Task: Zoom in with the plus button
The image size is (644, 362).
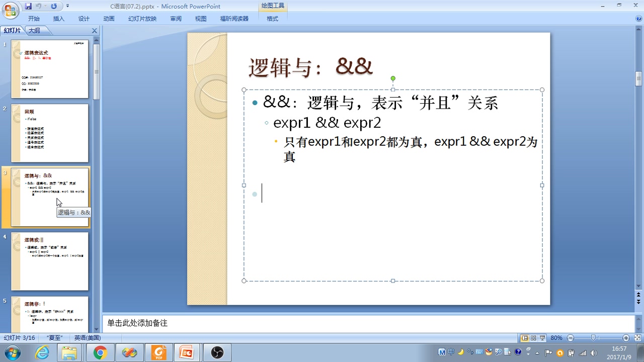Action: pos(626,338)
